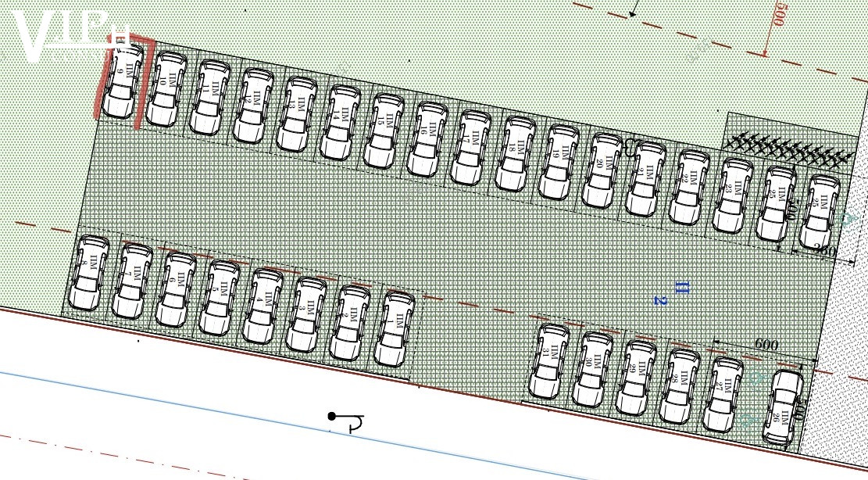Click the blue "П 2" zone label
Image resolution: width=868 pixels, height=480 pixels.
tap(671, 293)
